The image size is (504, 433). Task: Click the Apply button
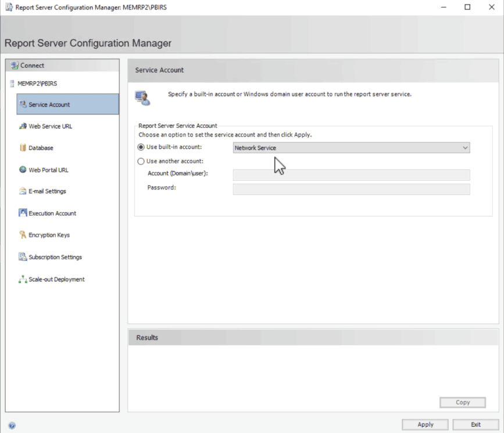point(425,425)
